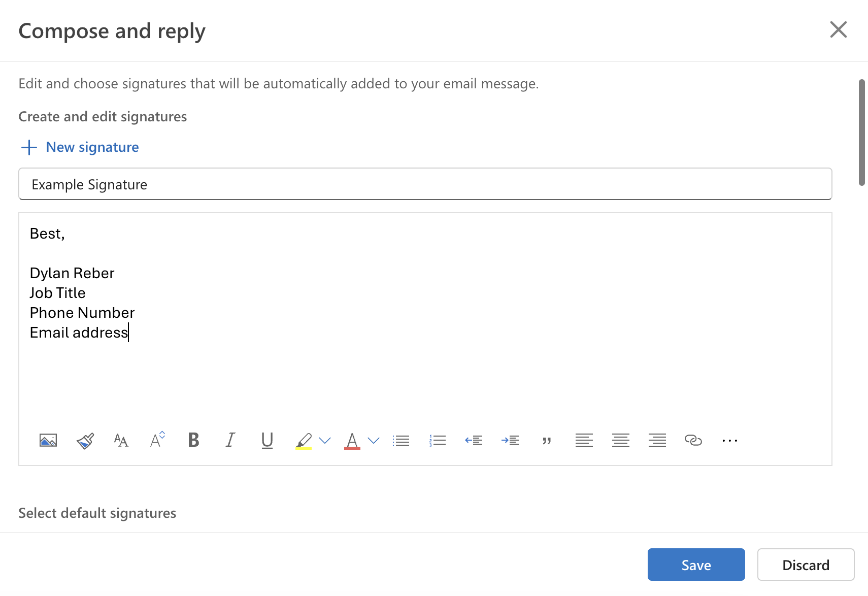Toggle underline formatting
Viewport: 868px width, 596px height.
(x=267, y=440)
